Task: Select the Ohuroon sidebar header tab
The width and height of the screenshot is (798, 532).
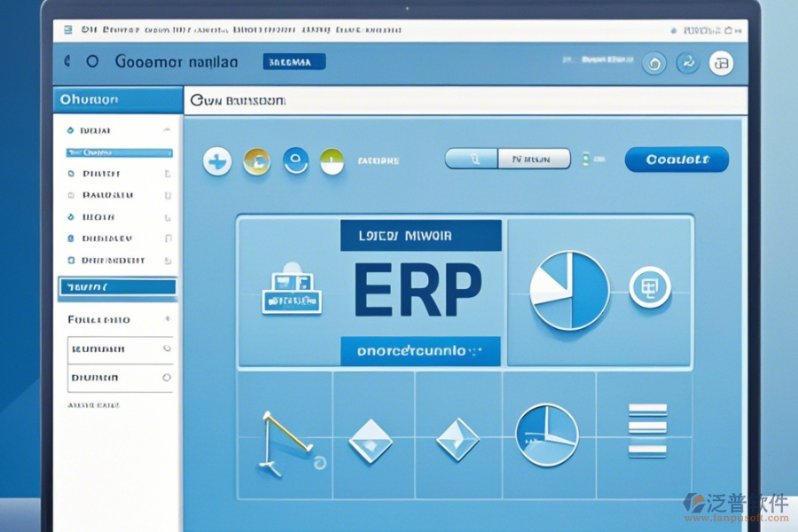Action: pyautogui.click(x=117, y=100)
